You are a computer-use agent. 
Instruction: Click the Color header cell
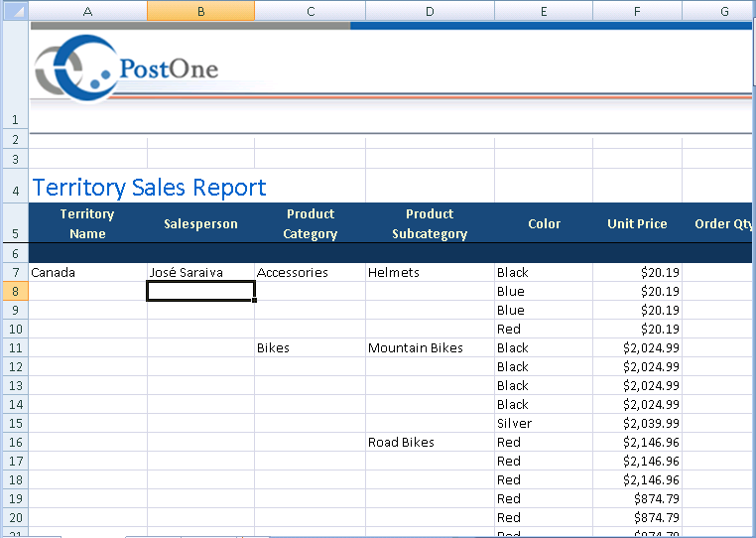[x=544, y=223]
